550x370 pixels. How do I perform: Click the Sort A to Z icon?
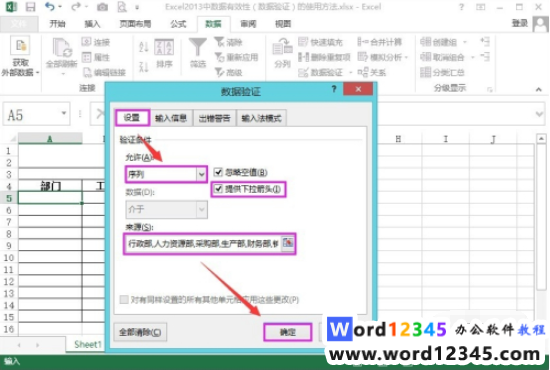point(143,47)
